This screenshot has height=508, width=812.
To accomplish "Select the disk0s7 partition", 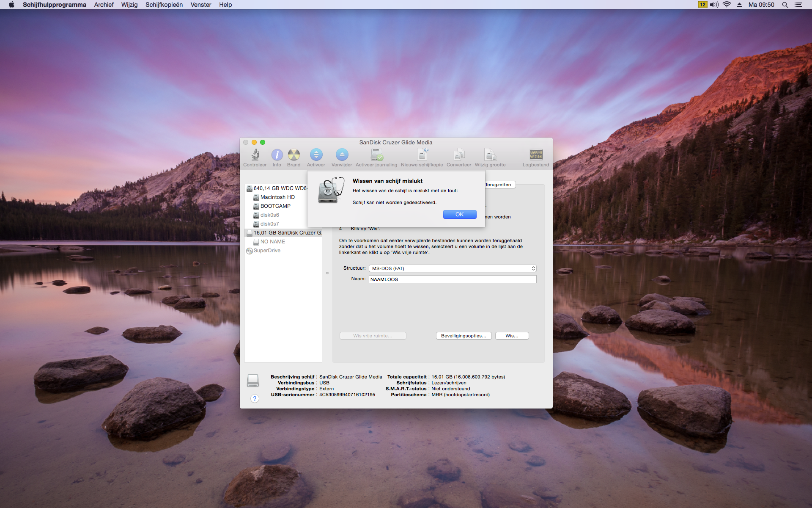I will pos(270,224).
